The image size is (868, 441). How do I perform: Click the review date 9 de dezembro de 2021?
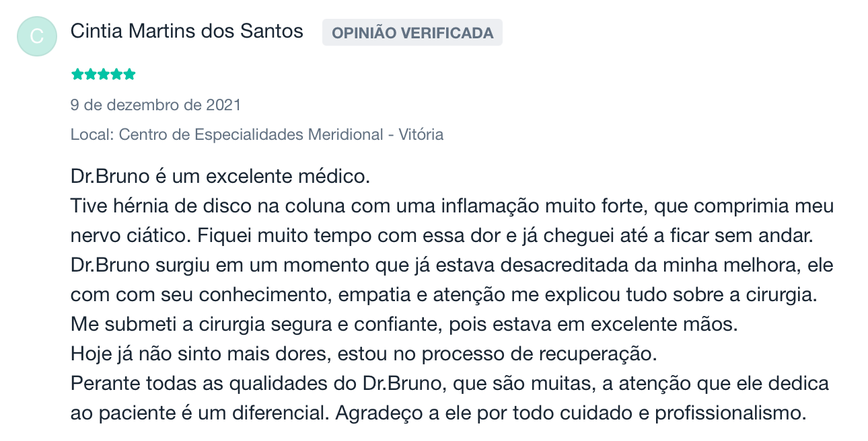click(155, 106)
